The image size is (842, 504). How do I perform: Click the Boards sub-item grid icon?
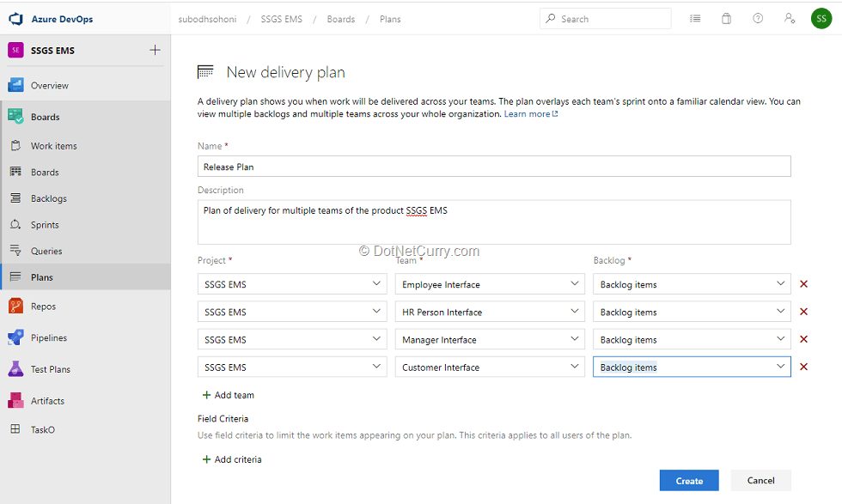point(15,172)
